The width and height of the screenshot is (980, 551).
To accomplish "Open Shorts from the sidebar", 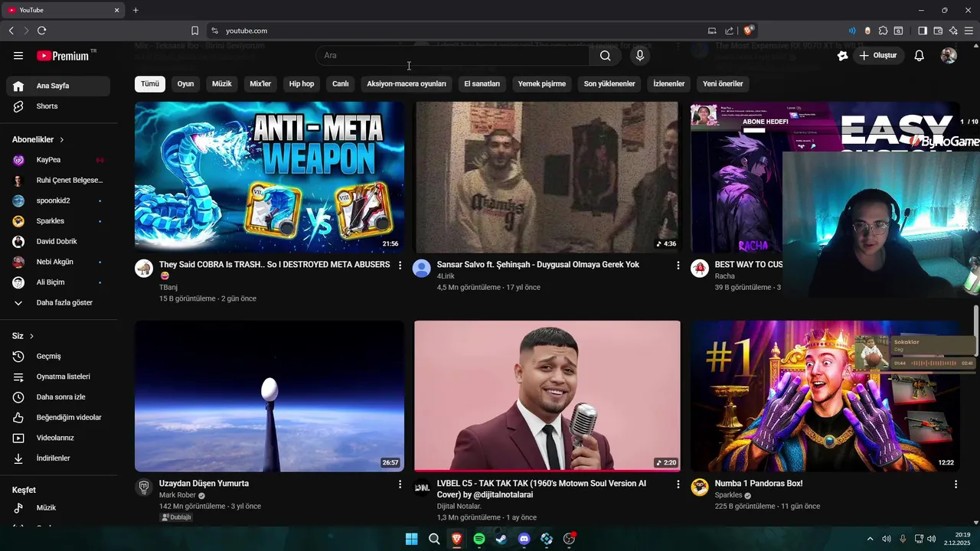I will point(58,106).
